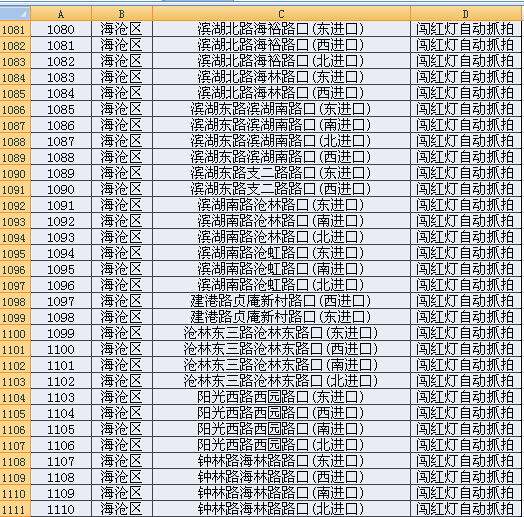
Task: Select column A header
Action: pyautogui.click(x=61, y=14)
